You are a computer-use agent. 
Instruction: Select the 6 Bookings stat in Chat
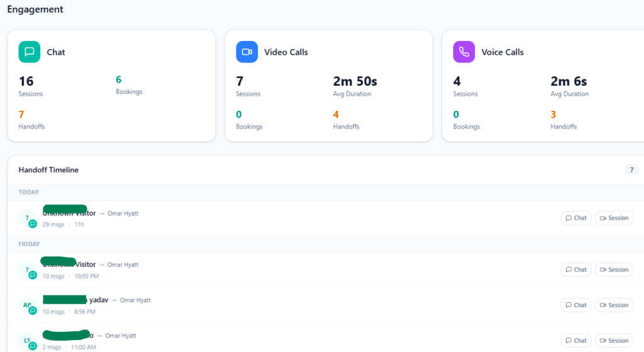pos(119,80)
